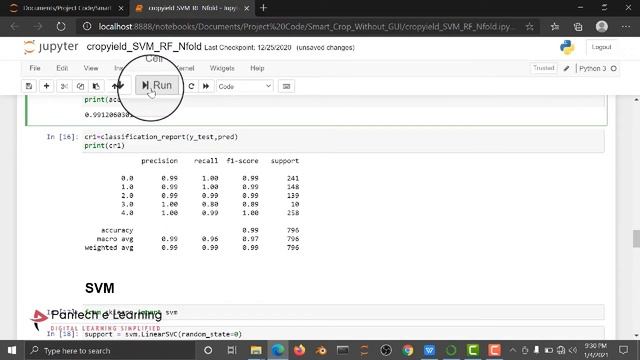View site information icon in address bar
640x360 pixels.
[x=87, y=27]
